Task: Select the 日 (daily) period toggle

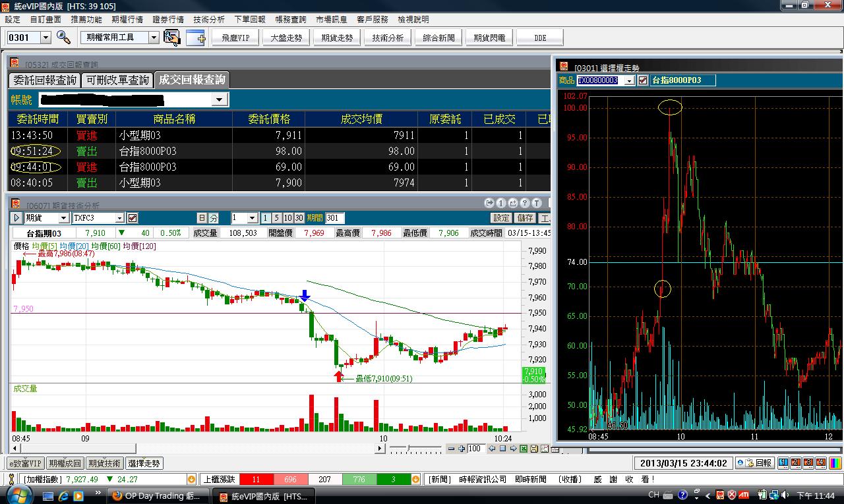Action: [x=202, y=218]
